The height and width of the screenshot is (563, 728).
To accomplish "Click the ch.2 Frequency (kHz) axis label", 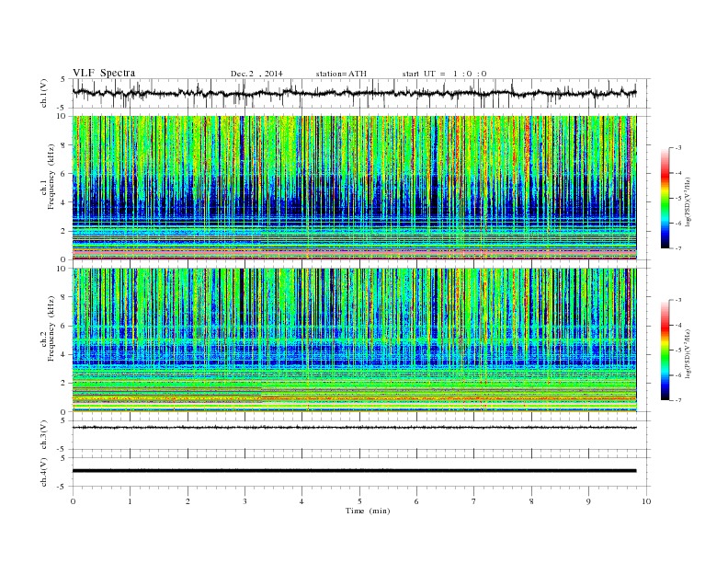I will (x=47, y=327).
